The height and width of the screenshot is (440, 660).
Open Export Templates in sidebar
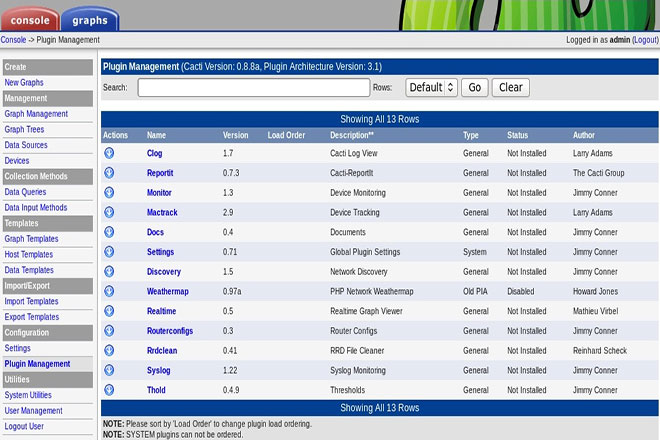click(x=32, y=317)
